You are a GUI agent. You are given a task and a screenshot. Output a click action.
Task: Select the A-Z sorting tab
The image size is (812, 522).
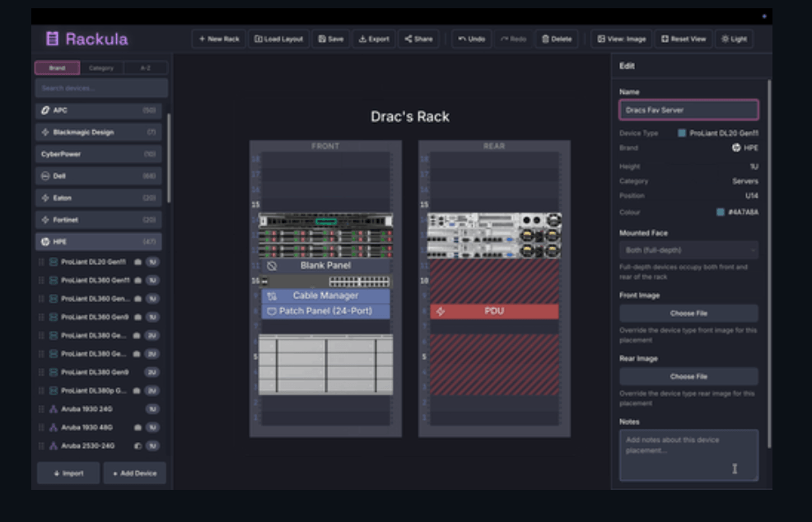(x=146, y=68)
